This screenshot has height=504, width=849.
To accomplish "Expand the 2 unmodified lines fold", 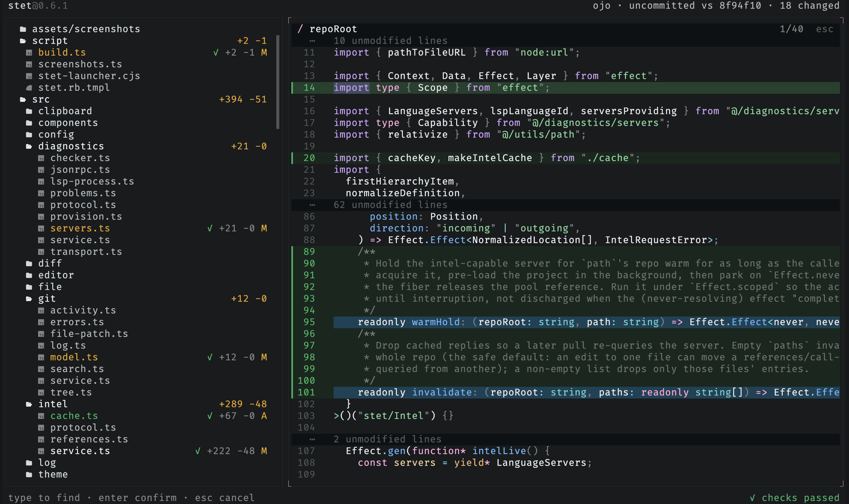I will (565, 439).
